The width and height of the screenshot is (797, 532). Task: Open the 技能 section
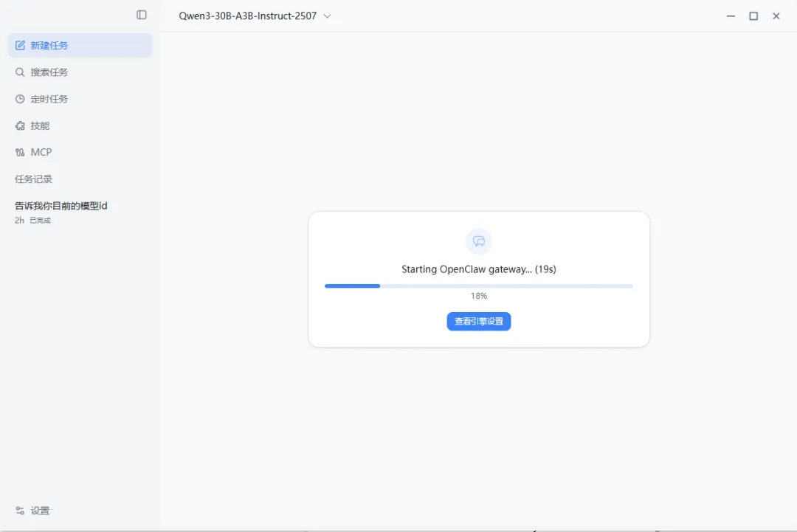point(80,125)
